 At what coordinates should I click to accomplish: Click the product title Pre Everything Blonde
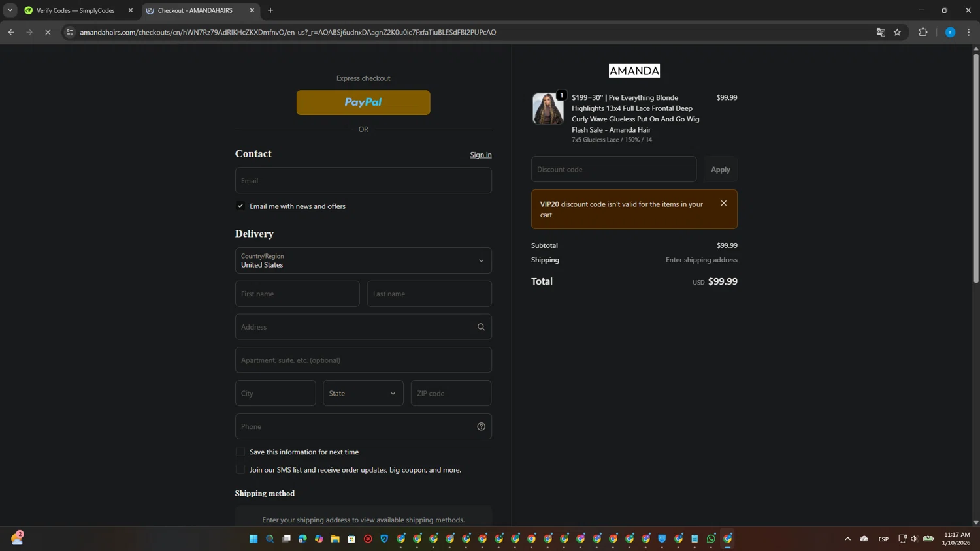[x=635, y=114]
